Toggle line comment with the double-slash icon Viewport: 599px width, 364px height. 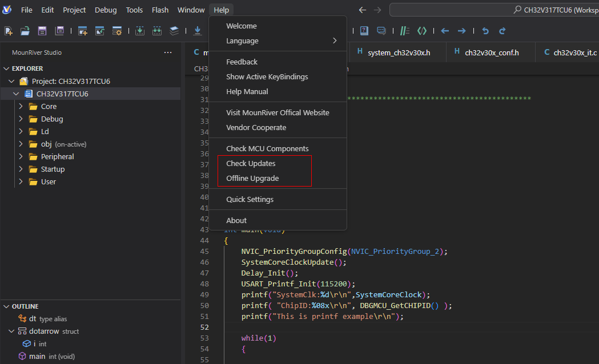(405, 31)
